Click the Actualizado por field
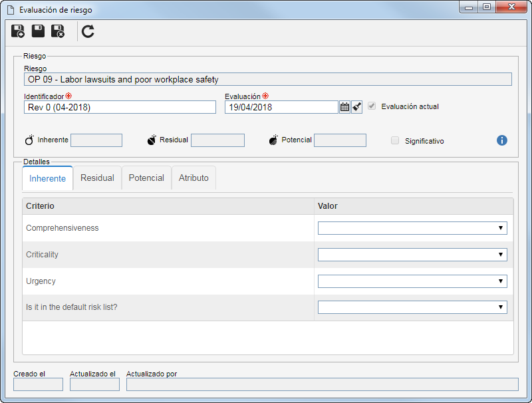Image resolution: width=532 pixels, height=403 pixels. (x=323, y=384)
